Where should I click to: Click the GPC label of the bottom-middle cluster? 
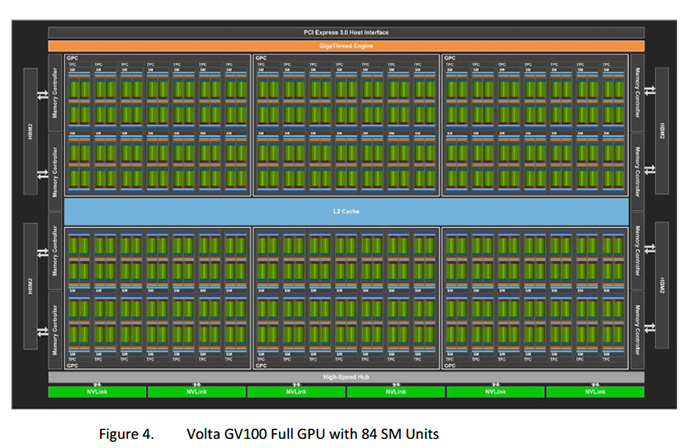(261, 365)
